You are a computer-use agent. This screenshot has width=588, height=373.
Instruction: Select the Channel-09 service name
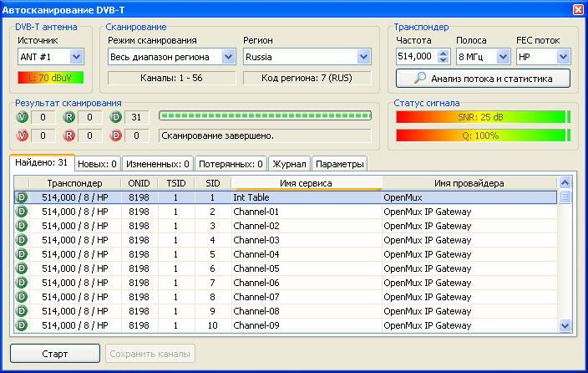coord(256,325)
